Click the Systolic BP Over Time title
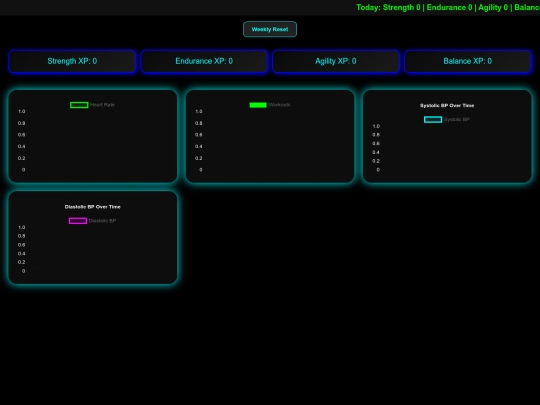 (447, 105)
